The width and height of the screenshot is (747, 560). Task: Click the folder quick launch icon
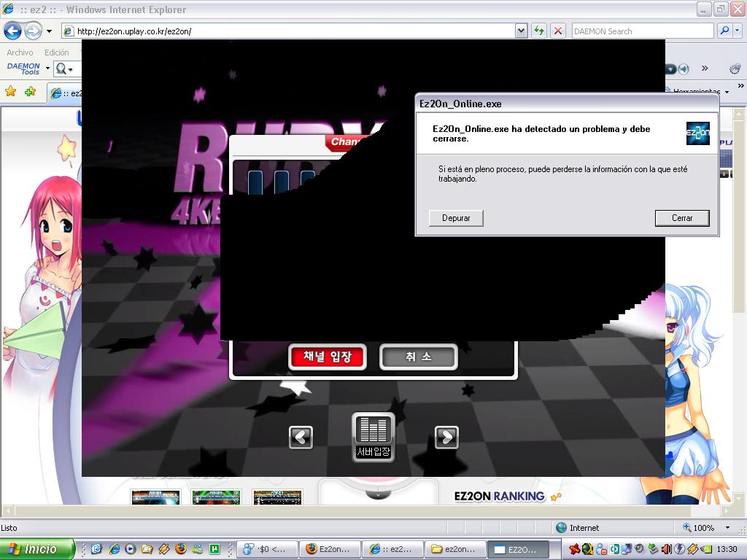(147, 549)
